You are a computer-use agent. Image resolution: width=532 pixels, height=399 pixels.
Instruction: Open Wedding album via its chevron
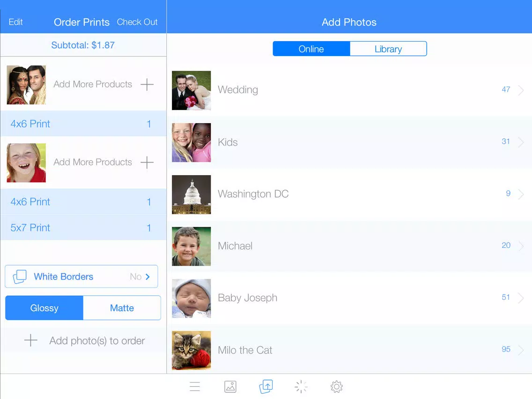click(x=521, y=90)
